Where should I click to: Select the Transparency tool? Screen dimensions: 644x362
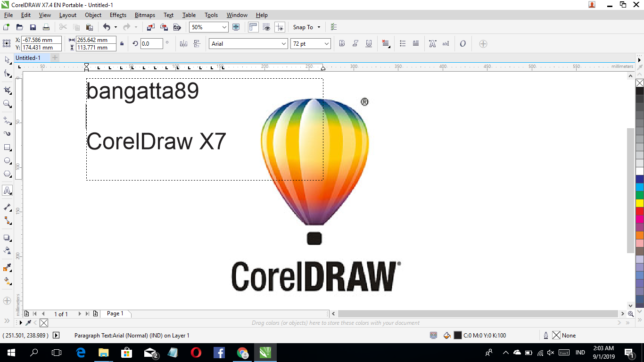coord(7,250)
